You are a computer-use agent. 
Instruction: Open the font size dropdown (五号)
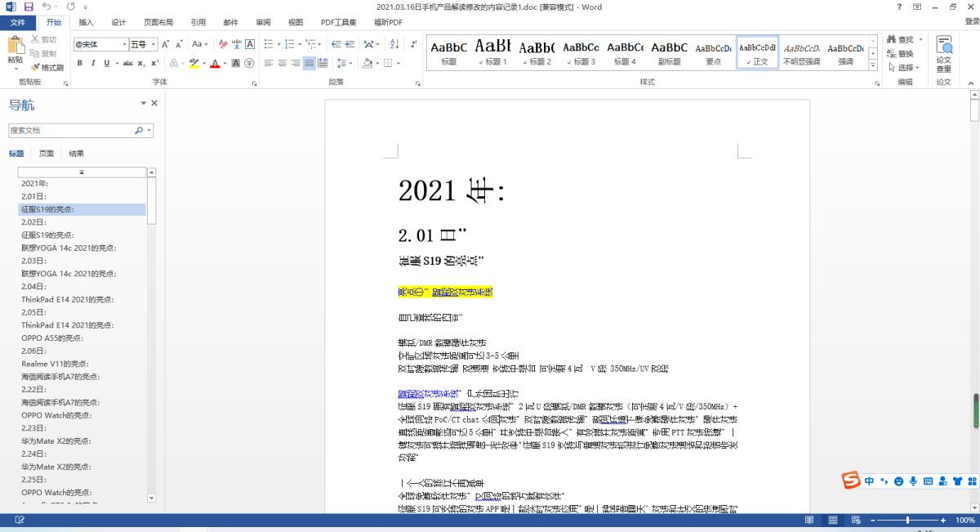154,44
